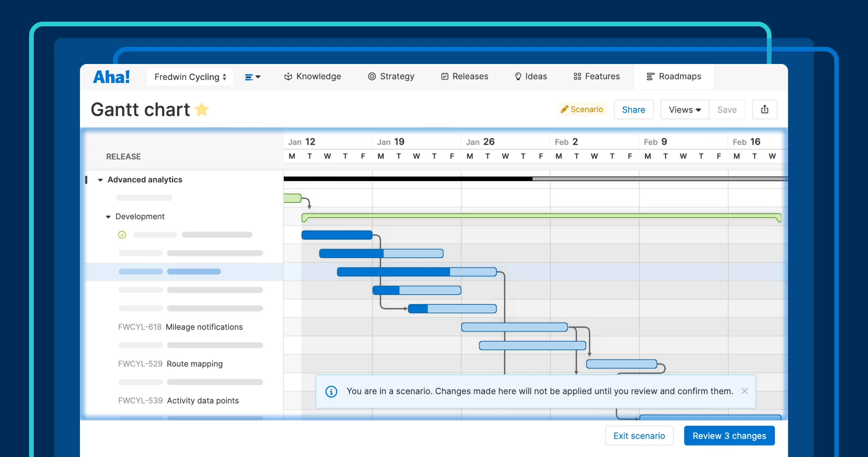The width and height of the screenshot is (868, 457).
Task: Select the Strategy target icon
Action: (372, 77)
